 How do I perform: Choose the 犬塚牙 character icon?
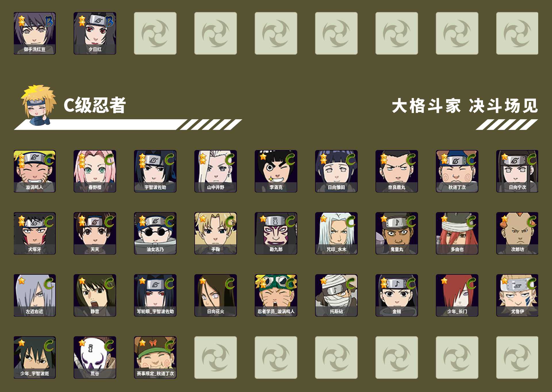(34, 233)
